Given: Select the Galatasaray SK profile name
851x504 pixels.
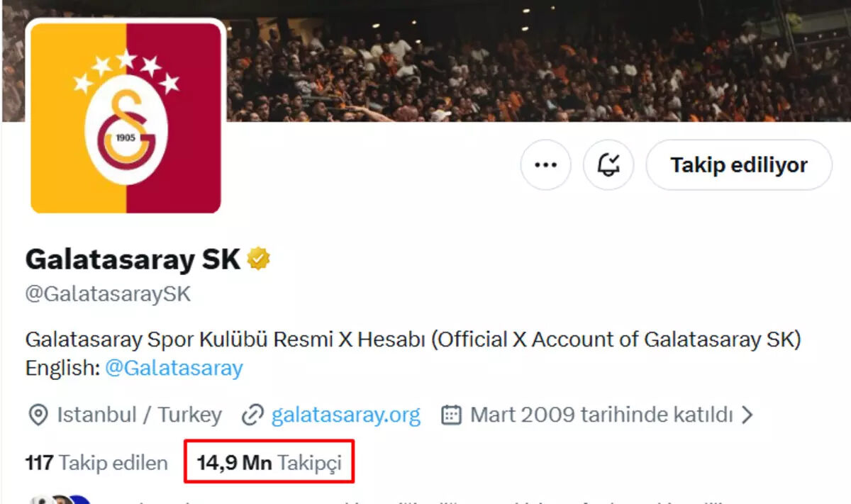Looking at the screenshot, I should click(x=132, y=259).
